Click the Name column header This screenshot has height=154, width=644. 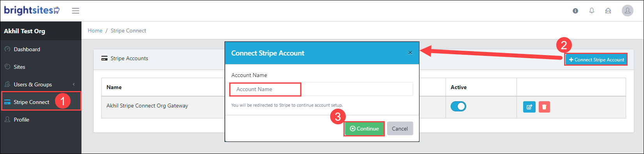(x=114, y=87)
